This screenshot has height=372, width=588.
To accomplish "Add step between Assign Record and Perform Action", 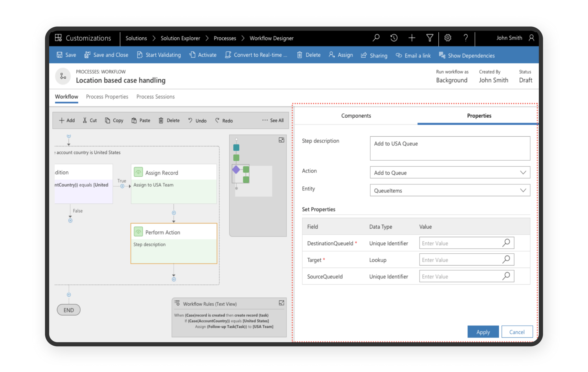I will tap(174, 213).
